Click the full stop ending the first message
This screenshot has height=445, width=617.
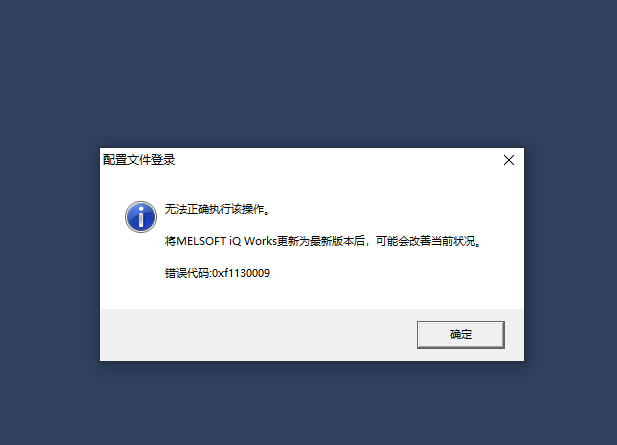click(268, 213)
